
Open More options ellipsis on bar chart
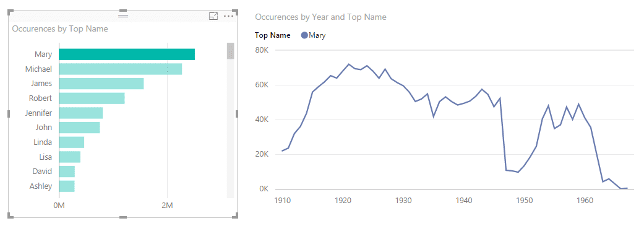(228, 16)
